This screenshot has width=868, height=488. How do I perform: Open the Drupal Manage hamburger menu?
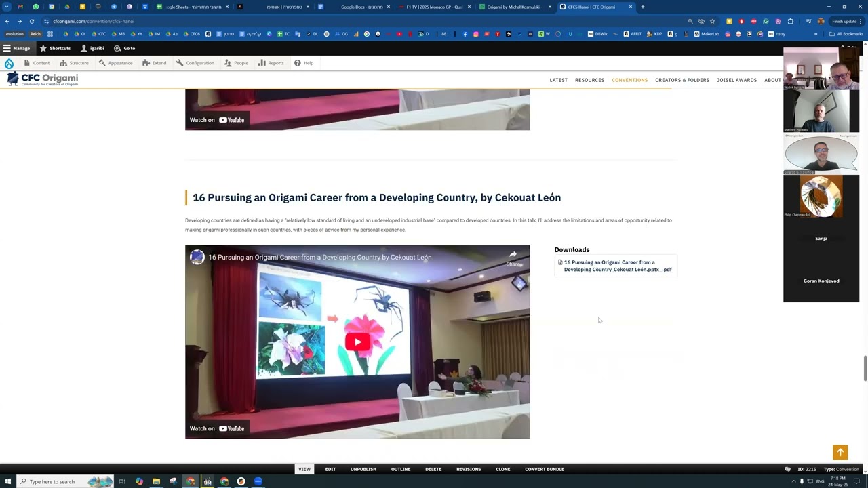(16, 48)
